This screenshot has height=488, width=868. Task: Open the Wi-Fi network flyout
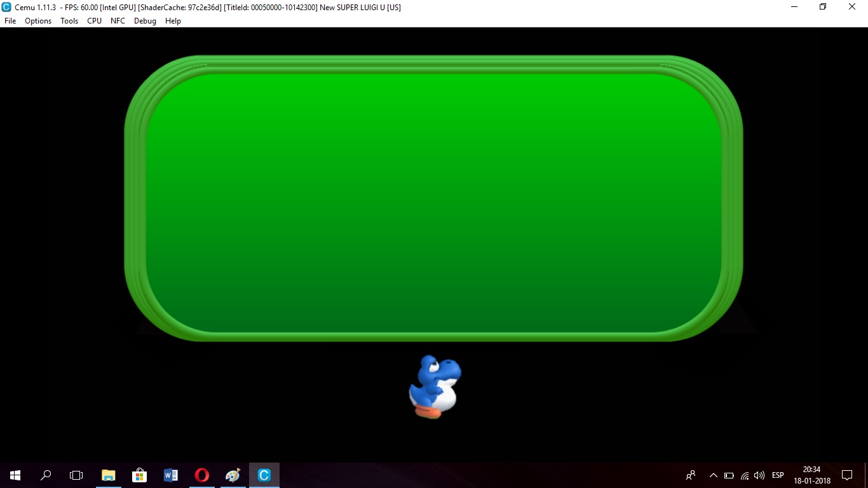(x=744, y=475)
